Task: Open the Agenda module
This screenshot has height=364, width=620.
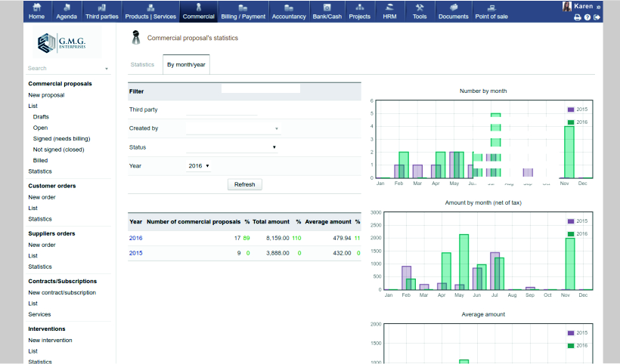Action: coord(67,11)
